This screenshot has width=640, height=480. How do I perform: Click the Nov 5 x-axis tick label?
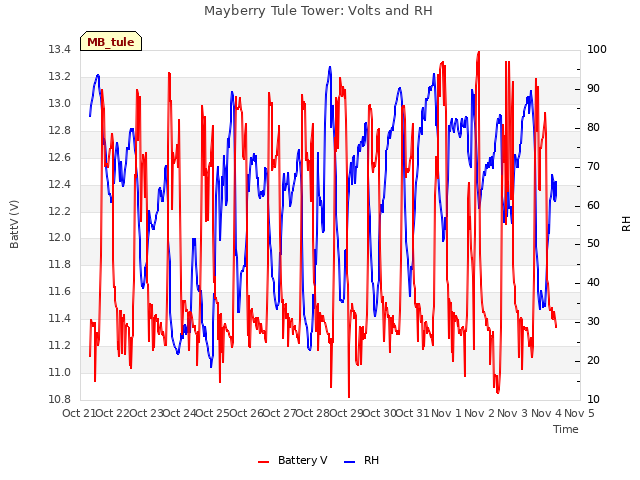click(x=580, y=413)
